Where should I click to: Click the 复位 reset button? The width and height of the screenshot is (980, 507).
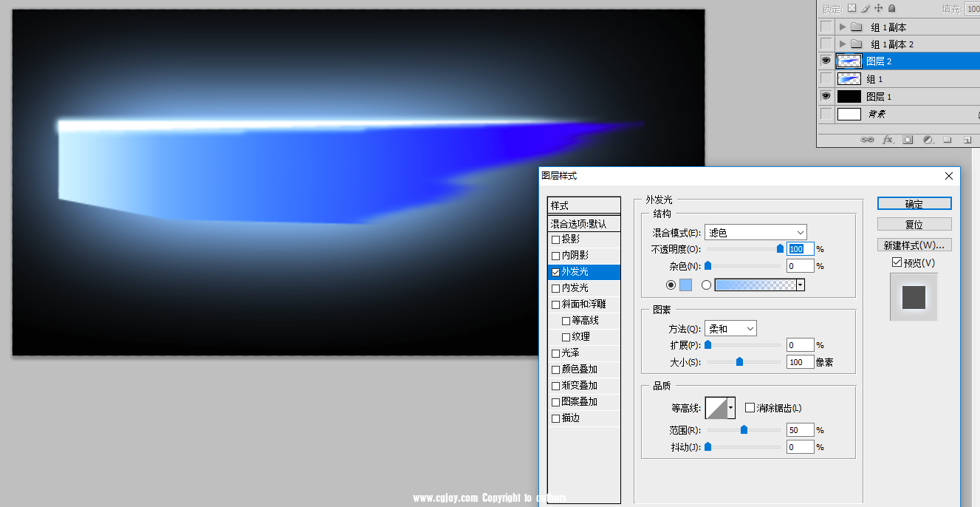coord(914,224)
